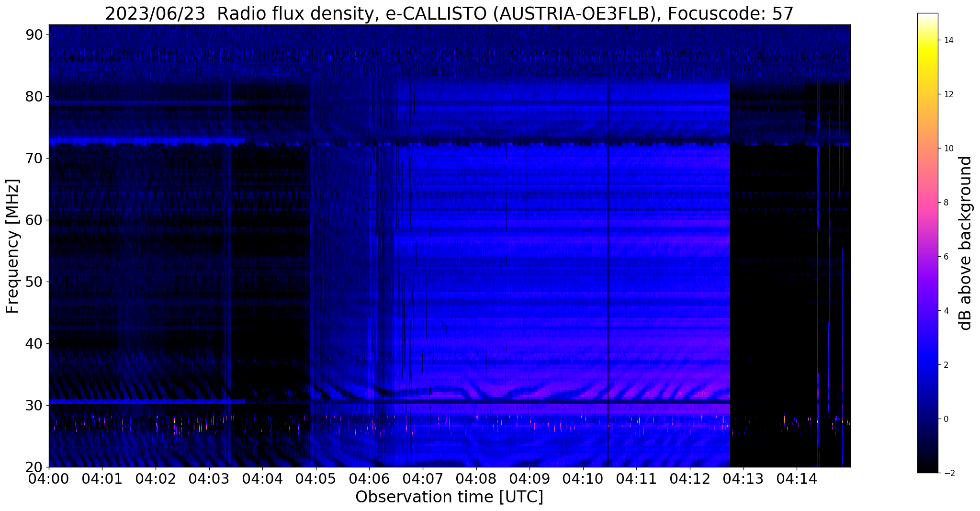Click the 'dB above background' colorbar label
Screen dimensions: 980x511
pos(966,243)
